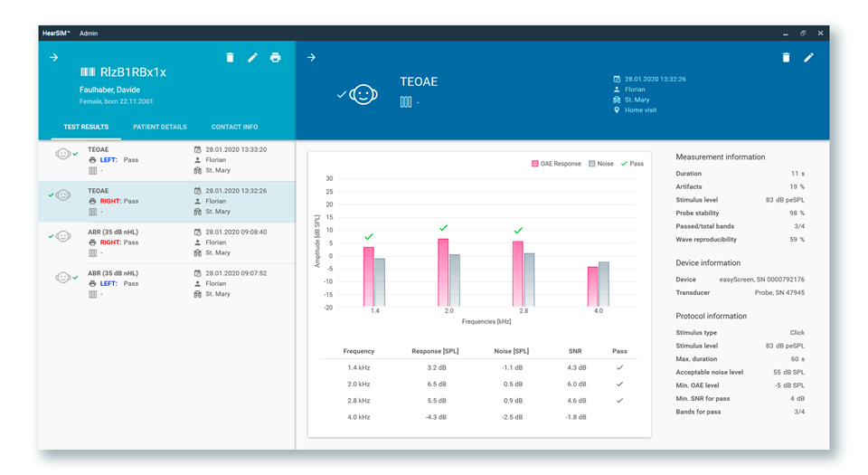Click the 1.4 kHz table row label
The width and height of the screenshot is (868, 475).
pos(359,367)
